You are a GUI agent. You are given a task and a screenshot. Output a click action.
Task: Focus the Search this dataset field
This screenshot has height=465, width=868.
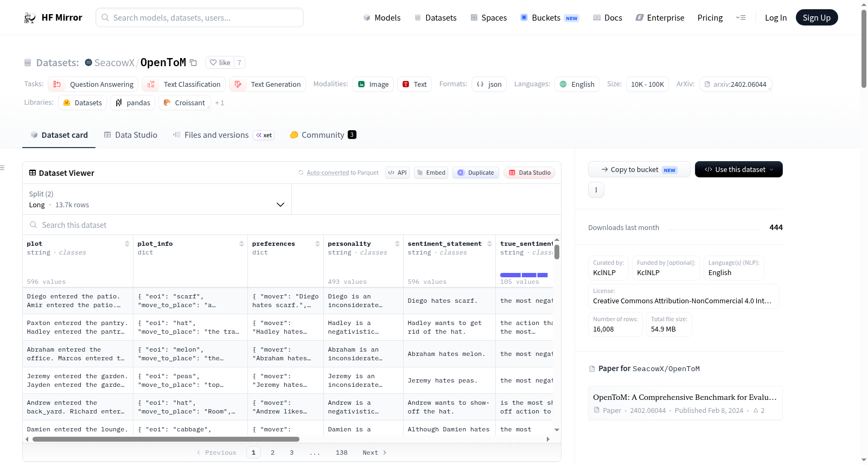(292, 225)
